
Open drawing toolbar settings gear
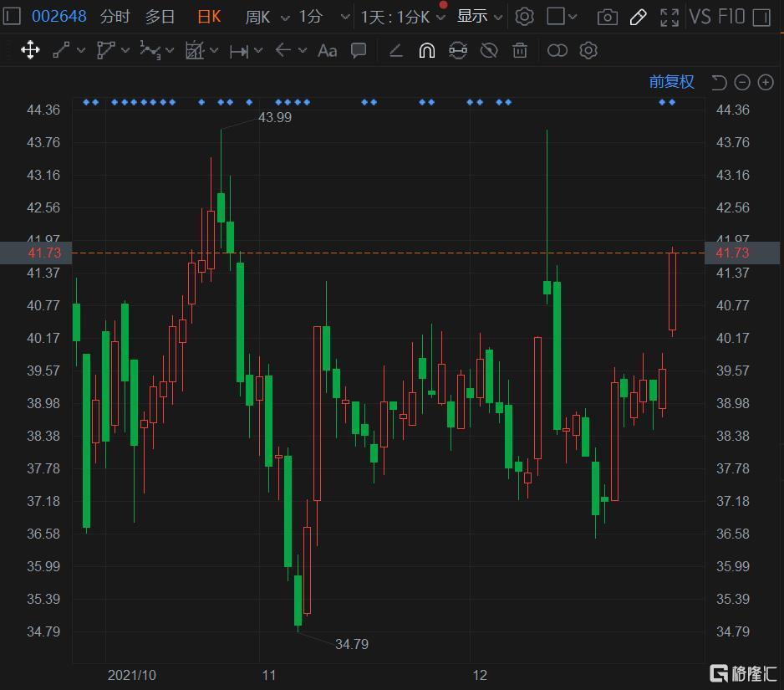(x=588, y=50)
